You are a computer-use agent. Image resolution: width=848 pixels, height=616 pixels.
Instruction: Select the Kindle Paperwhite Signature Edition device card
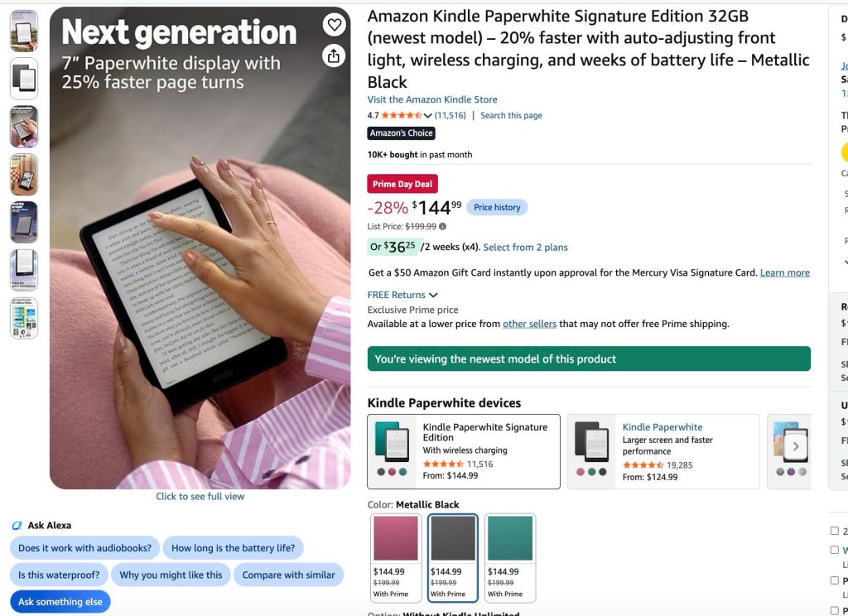464,451
